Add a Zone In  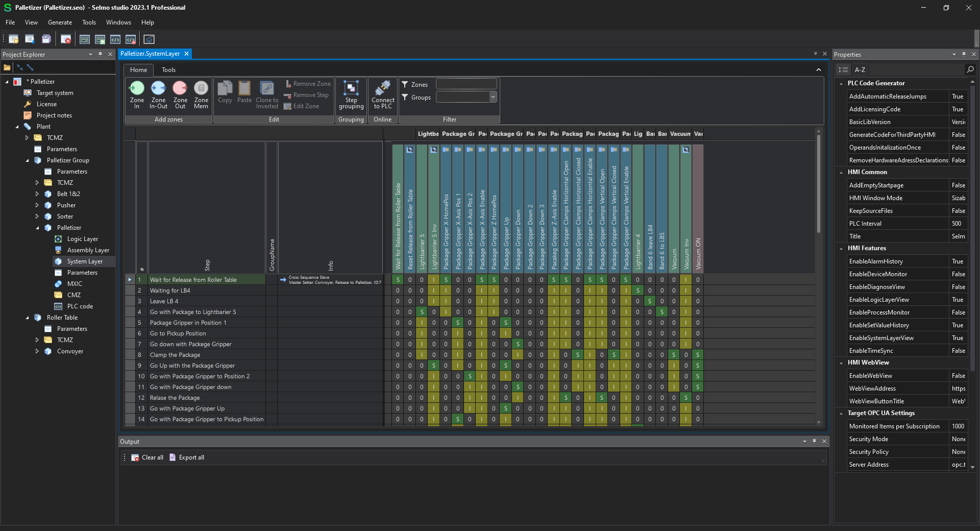coord(137,94)
